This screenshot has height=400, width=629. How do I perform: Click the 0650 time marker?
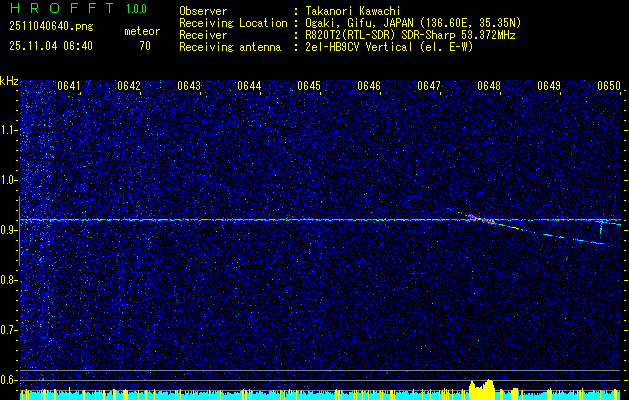pyautogui.click(x=609, y=87)
